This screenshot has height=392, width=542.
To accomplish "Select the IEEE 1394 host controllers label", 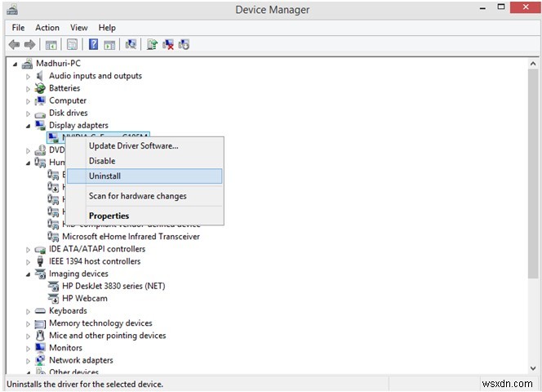I will [x=95, y=261].
